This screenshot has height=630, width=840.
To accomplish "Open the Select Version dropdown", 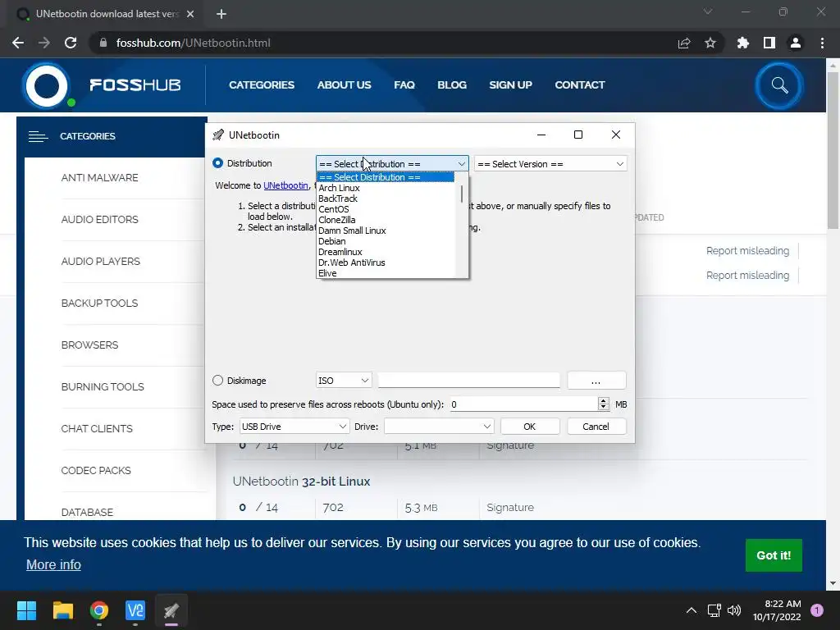I will pos(550,164).
